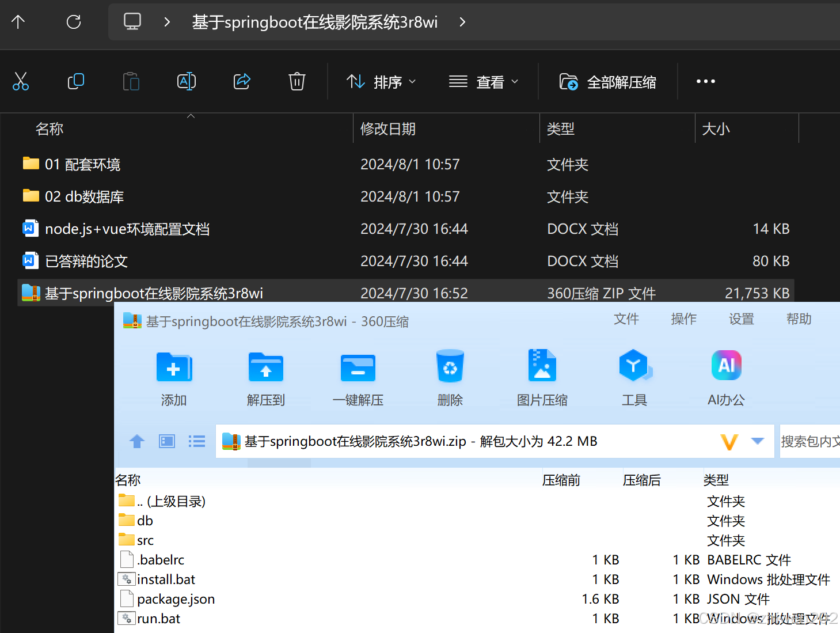Open the 查看 view dropdown
840x633 pixels.
point(484,82)
